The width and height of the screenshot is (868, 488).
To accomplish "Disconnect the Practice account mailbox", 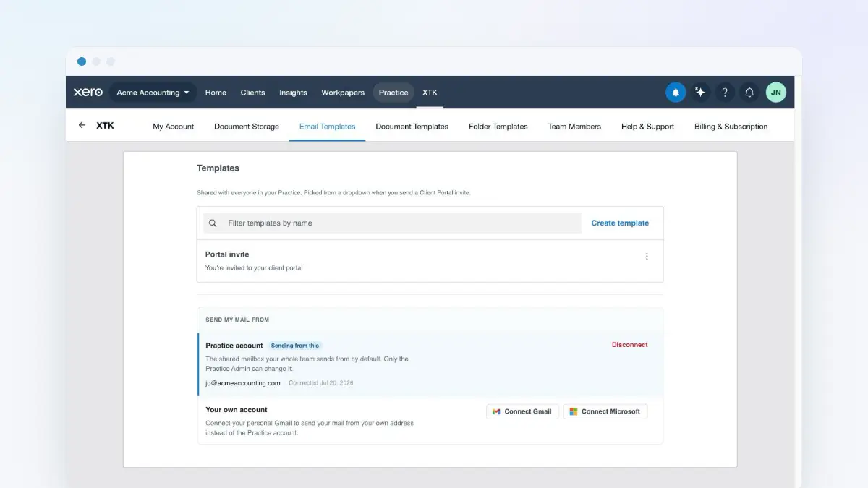I will (x=630, y=345).
